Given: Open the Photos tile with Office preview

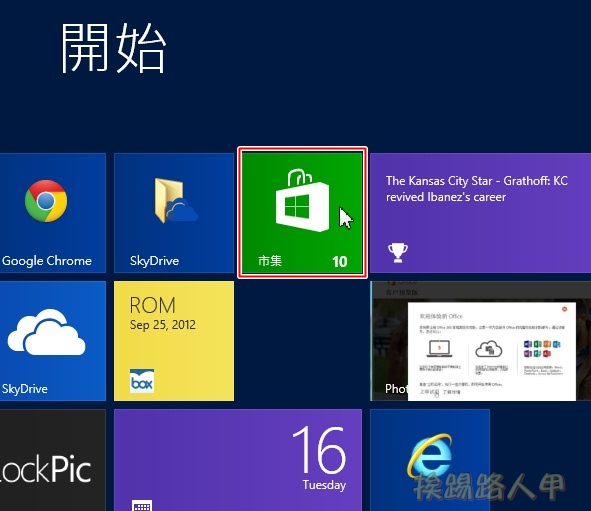Looking at the screenshot, I should (x=481, y=341).
